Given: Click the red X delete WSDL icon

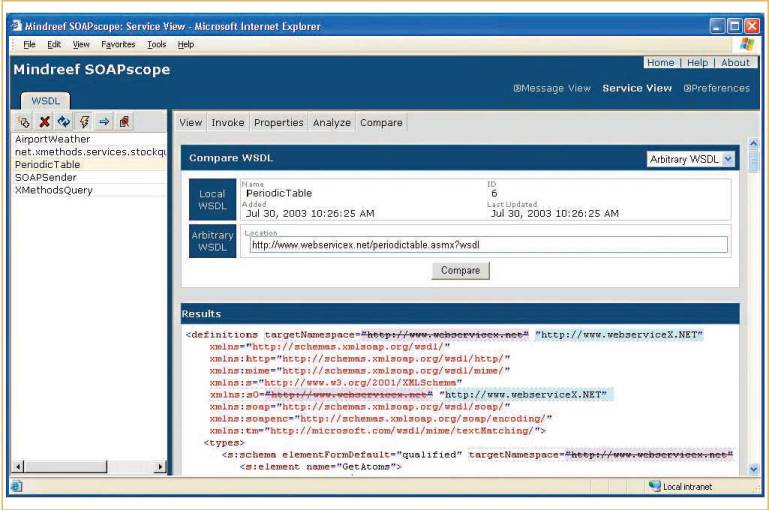Looking at the screenshot, I should pyautogui.click(x=44, y=122).
